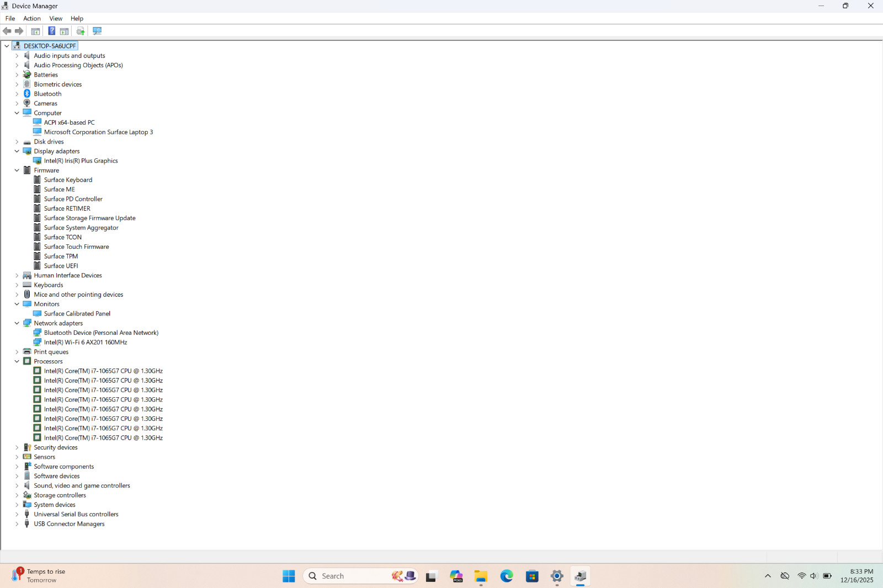Click the Batteries category icon
The height and width of the screenshot is (588, 883).
tap(27, 74)
